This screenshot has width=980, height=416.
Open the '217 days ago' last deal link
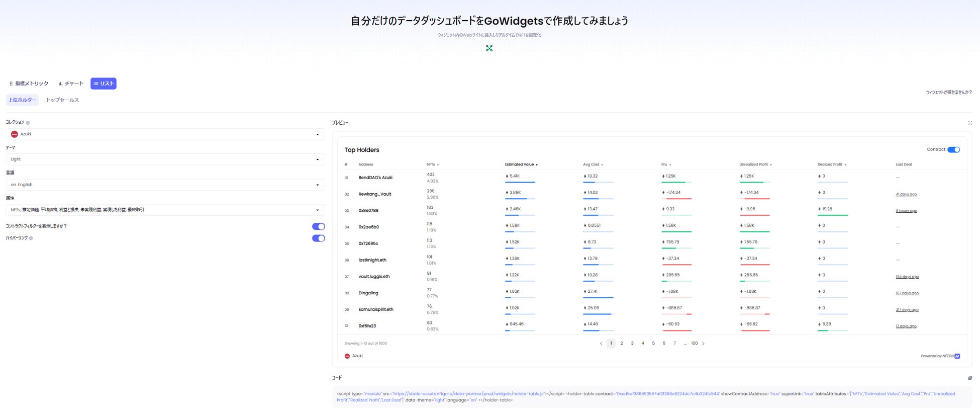click(907, 310)
